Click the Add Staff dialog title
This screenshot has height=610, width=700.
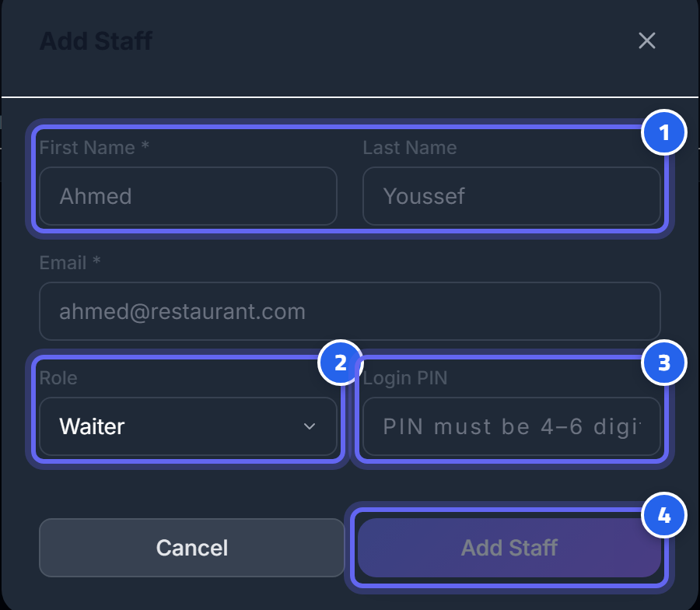96,41
